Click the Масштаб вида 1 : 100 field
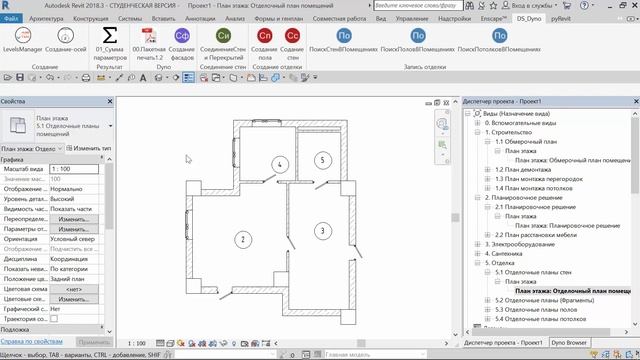Screen dimensions: 640x360 coord(74,169)
